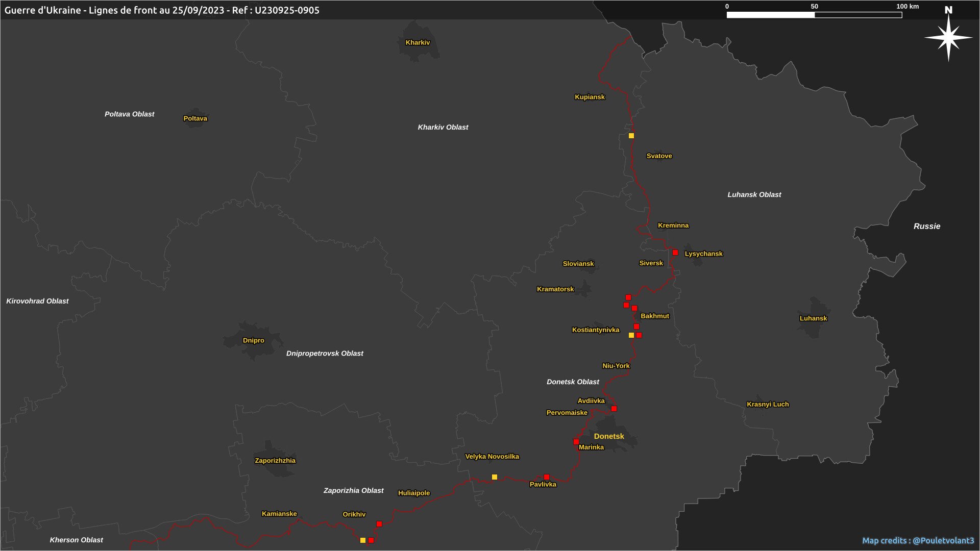980x551 pixels.
Task: Click the map title with reference U230925-0905
Action: [x=162, y=10]
